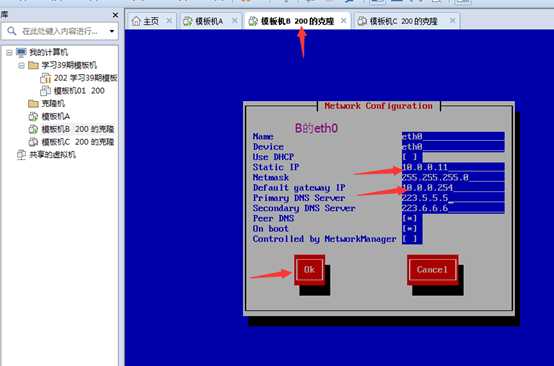The image size is (554, 366).
Task: Click the Controlled by NetworkManager label
Action: (324, 239)
